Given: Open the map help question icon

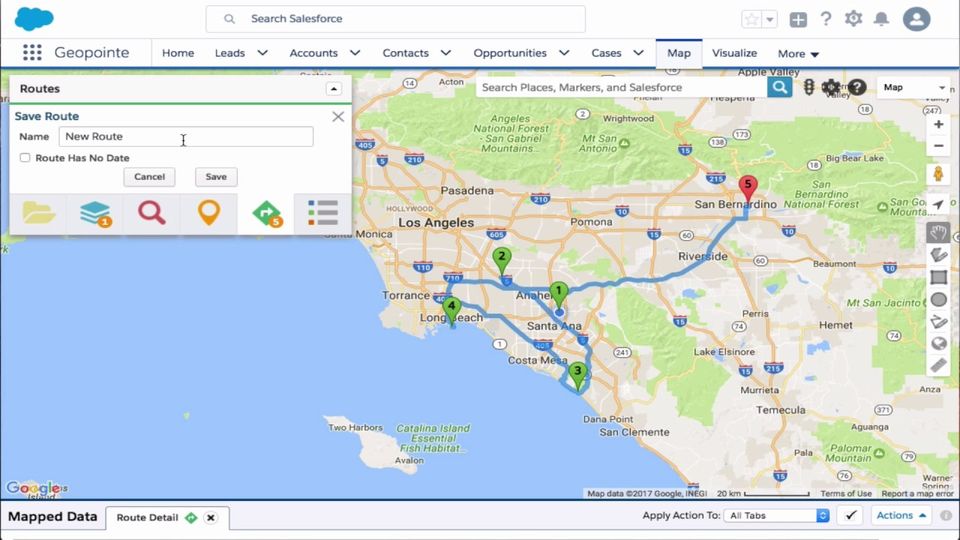Looking at the screenshot, I should point(857,88).
